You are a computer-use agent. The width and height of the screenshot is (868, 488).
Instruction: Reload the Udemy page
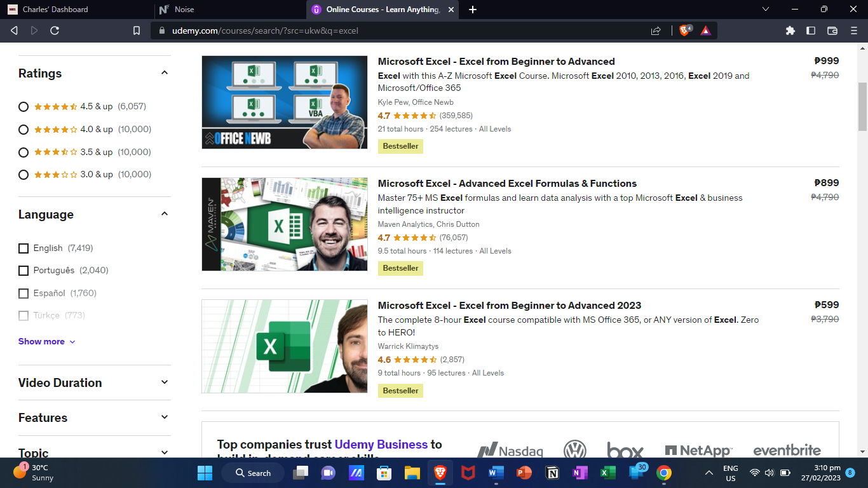pyautogui.click(x=55, y=30)
